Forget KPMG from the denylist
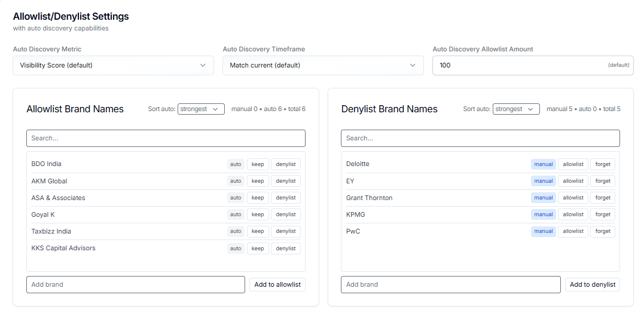The width and height of the screenshot is (644, 310). click(603, 214)
